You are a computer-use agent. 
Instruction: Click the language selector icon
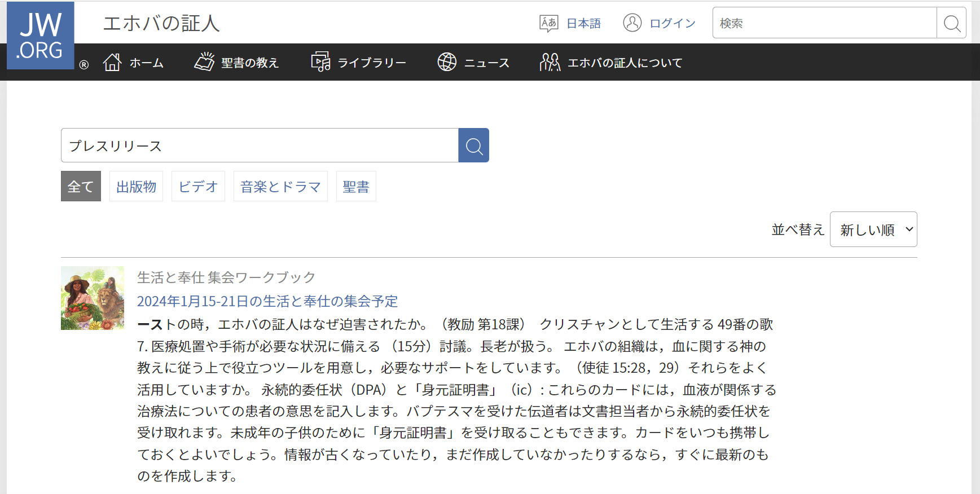(x=548, y=23)
